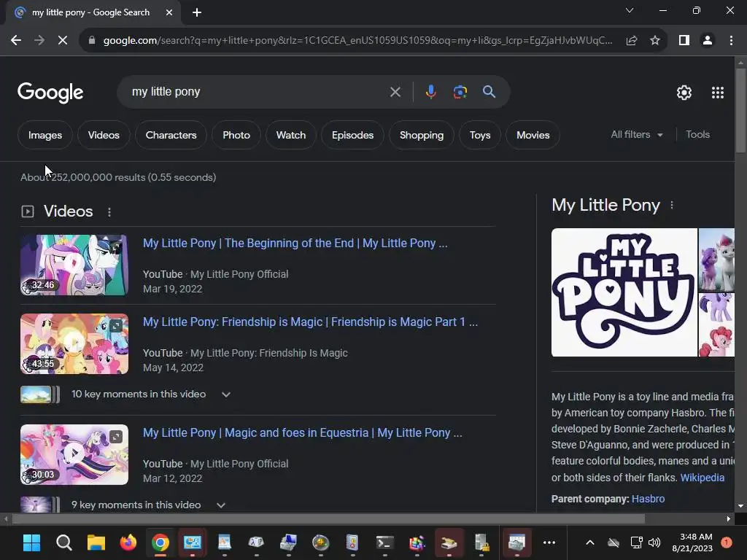Open clock and date 3:48 AM
The image size is (747, 560).
(x=692, y=542)
